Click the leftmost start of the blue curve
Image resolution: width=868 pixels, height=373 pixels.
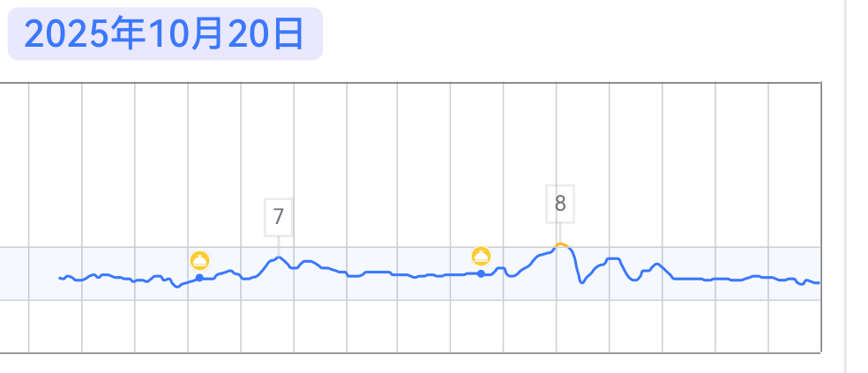coord(60,278)
